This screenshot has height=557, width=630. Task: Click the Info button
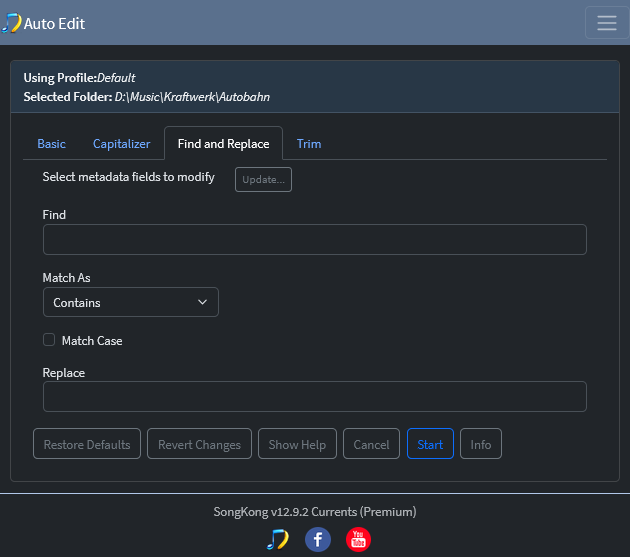tap(481, 444)
